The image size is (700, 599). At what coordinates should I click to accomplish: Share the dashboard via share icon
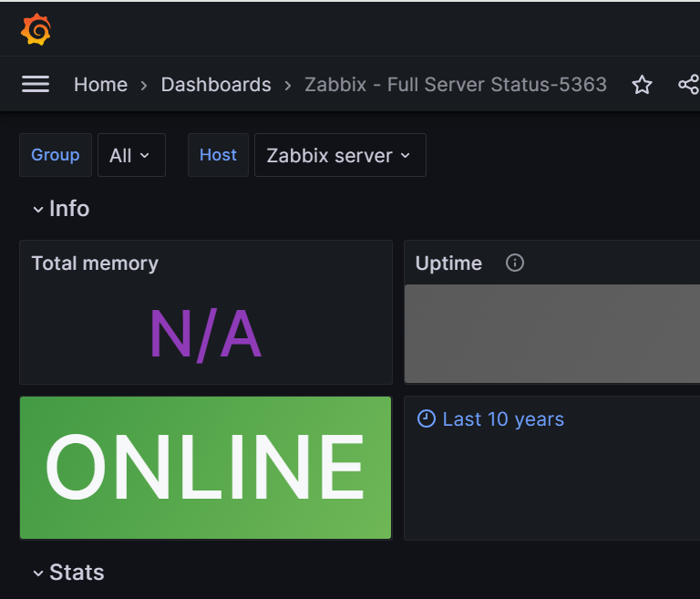[x=689, y=85]
